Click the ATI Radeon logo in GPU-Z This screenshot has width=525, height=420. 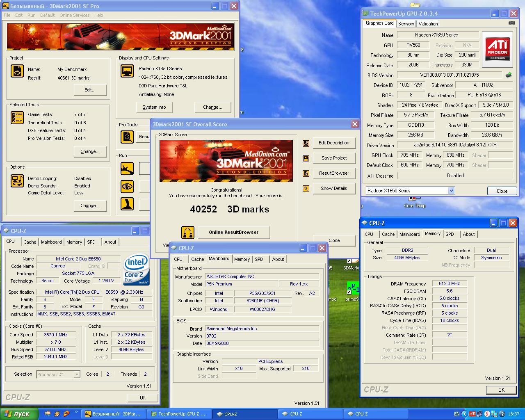(x=498, y=49)
